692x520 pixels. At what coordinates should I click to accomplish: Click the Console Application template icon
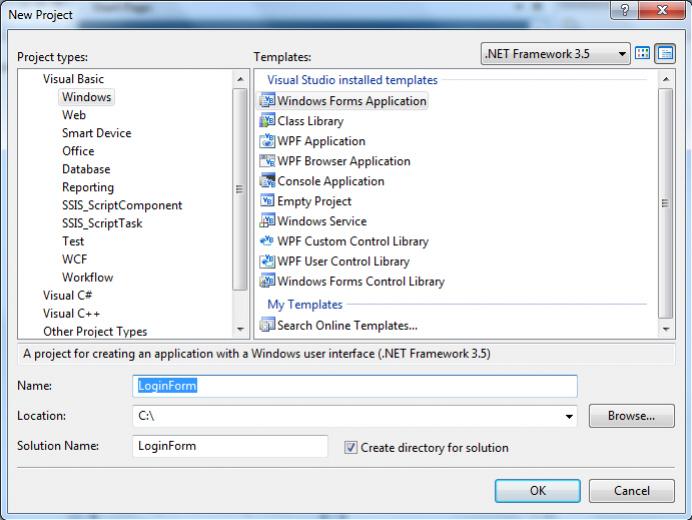tap(267, 181)
